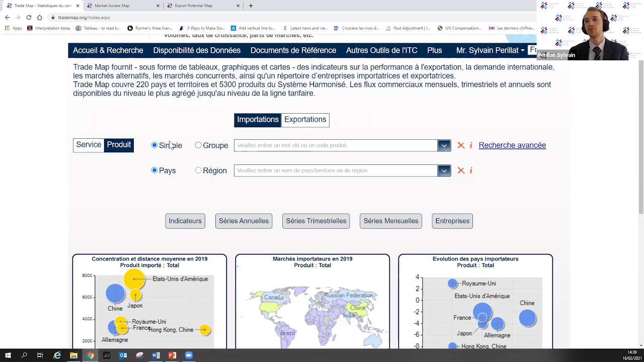The height and width of the screenshot is (362, 644).
Task: Open the Post Adjustment bookmark
Action: point(408,28)
